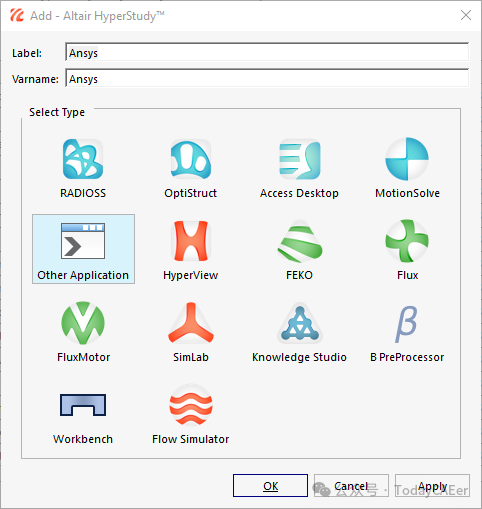
Task: Focus the Varname input field
Action: pos(267,78)
